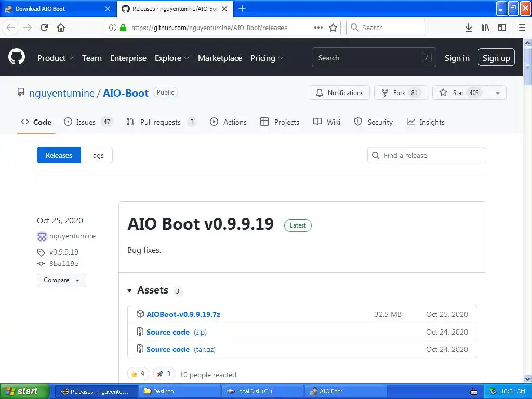Viewport: 532px width, 399px height.
Task: Open a new browser tab with plus icon
Action: point(242,8)
